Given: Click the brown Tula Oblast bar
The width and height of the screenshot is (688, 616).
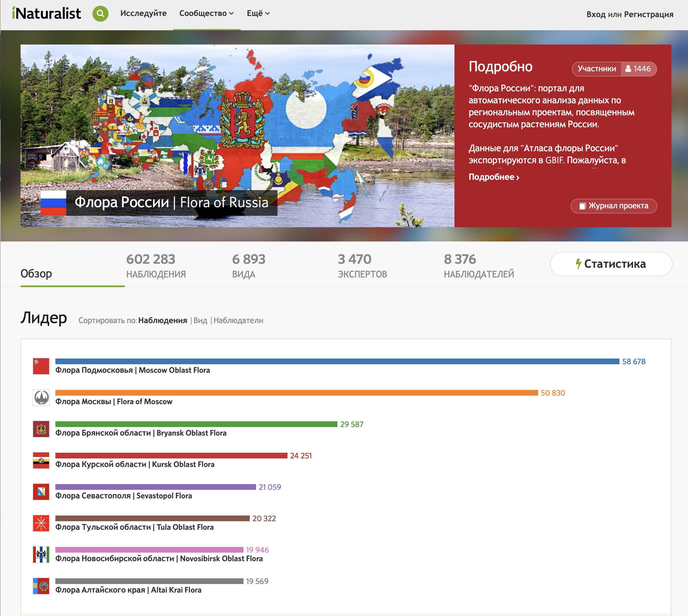Looking at the screenshot, I should (152, 519).
